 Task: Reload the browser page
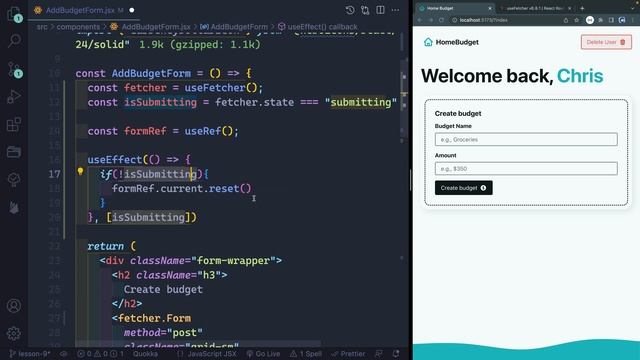coord(441,20)
